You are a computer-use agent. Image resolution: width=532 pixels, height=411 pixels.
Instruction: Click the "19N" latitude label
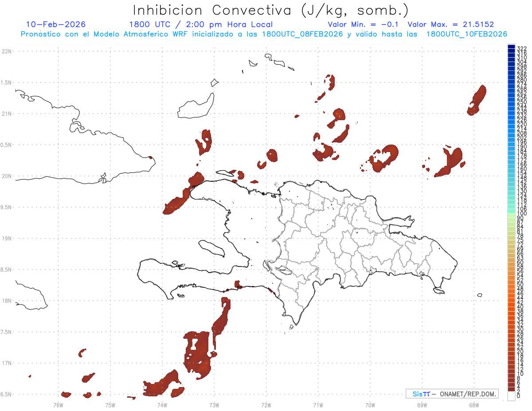click(x=7, y=239)
